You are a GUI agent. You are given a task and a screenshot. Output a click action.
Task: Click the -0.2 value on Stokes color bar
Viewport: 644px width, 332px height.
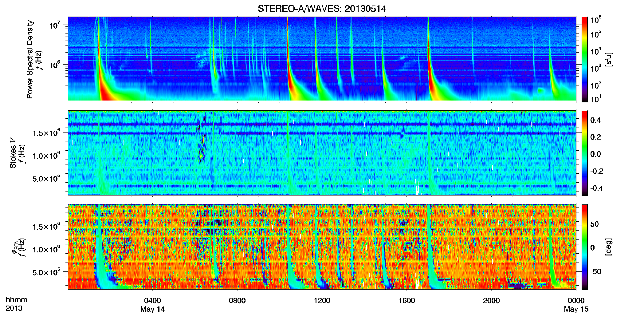click(596, 171)
